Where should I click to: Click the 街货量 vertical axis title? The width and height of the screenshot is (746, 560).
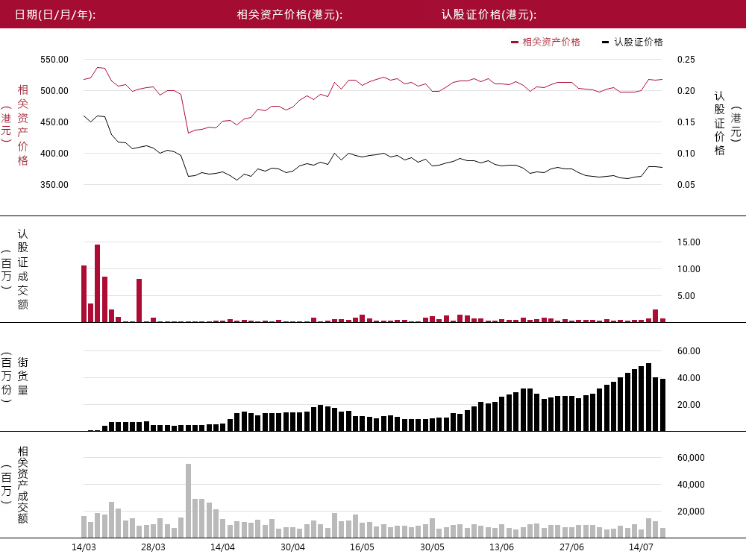[22, 376]
